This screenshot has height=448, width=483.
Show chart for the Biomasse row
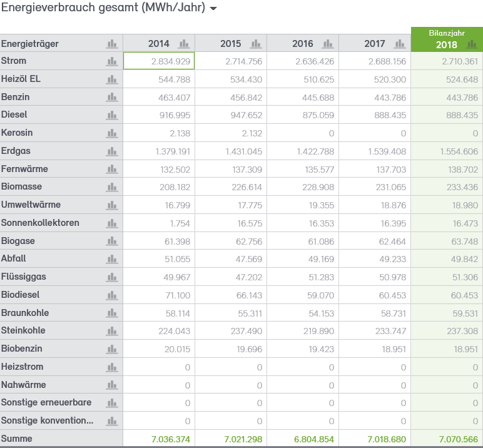[x=112, y=187]
